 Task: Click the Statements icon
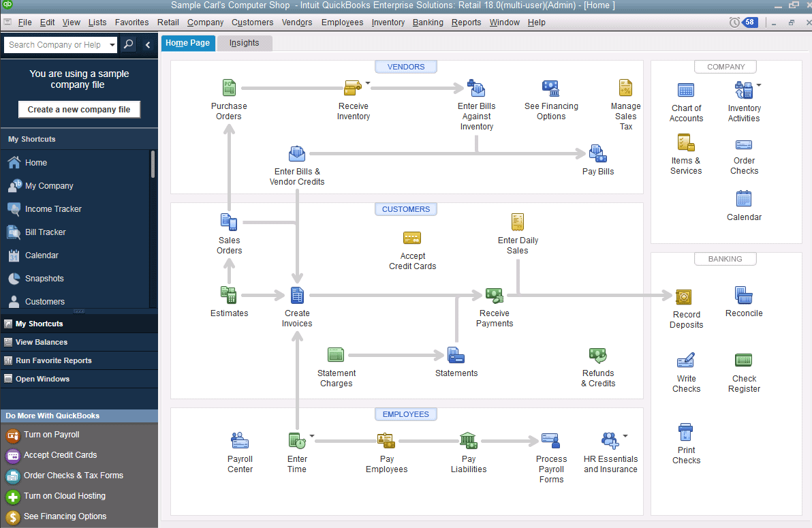[x=456, y=356]
